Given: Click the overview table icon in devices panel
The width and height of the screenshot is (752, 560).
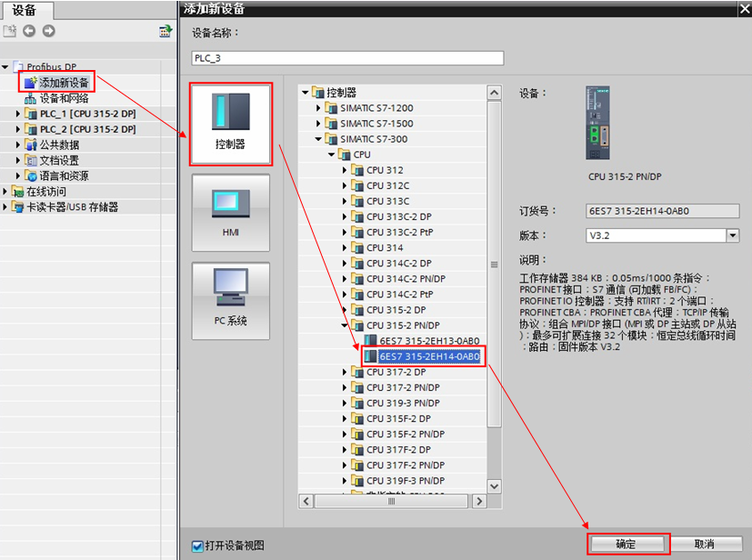Looking at the screenshot, I should point(165,31).
